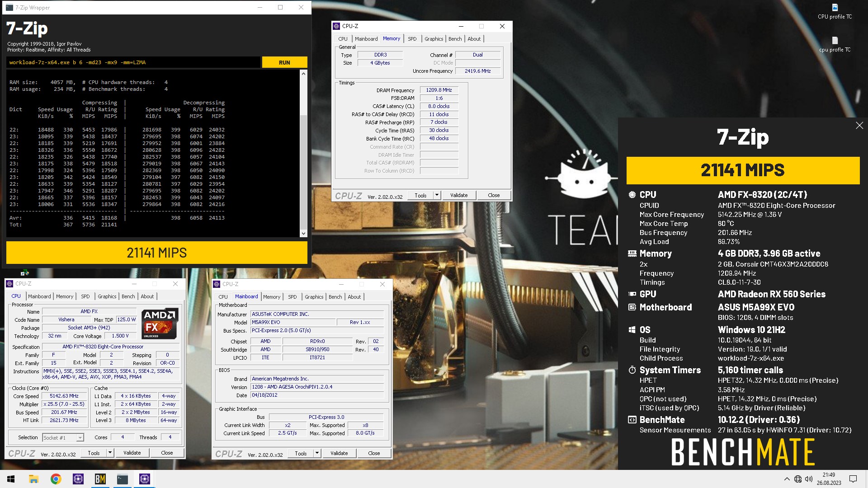Click Tools button in processor CPU-Z window
Screen dimensions: 868x488
94,453
